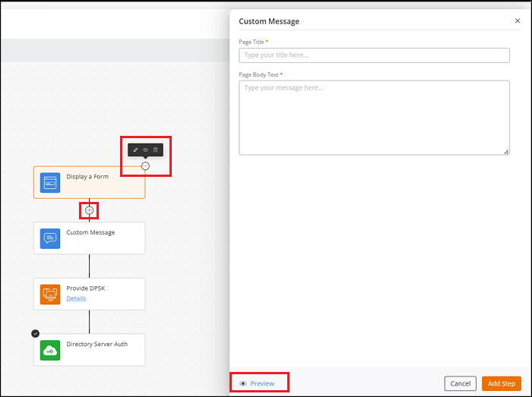
Task: Open the three-dot menu on Display a Form
Action: click(x=145, y=165)
